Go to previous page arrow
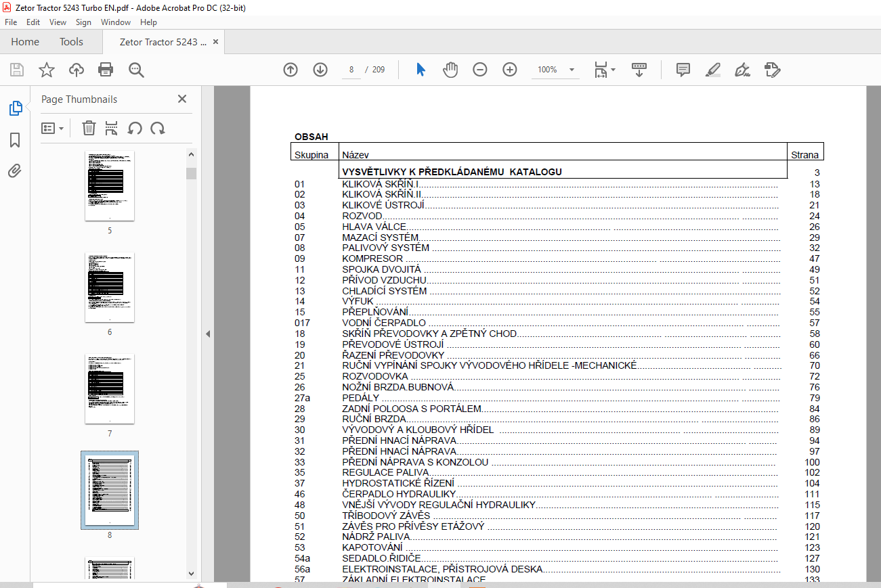Image resolution: width=881 pixels, height=588 pixels. point(291,70)
